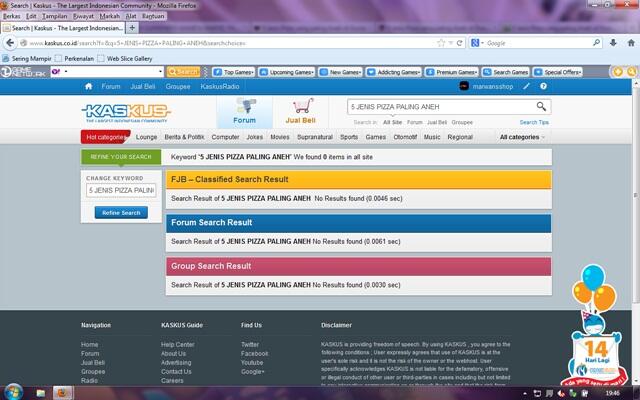
Task: Expand the Hot categories menu
Action: (106, 136)
